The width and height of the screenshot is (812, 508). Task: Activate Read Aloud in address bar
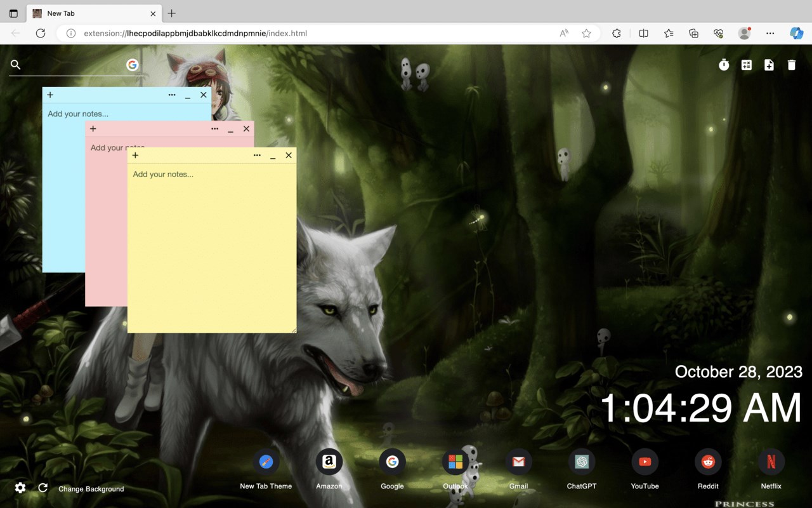pos(564,33)
